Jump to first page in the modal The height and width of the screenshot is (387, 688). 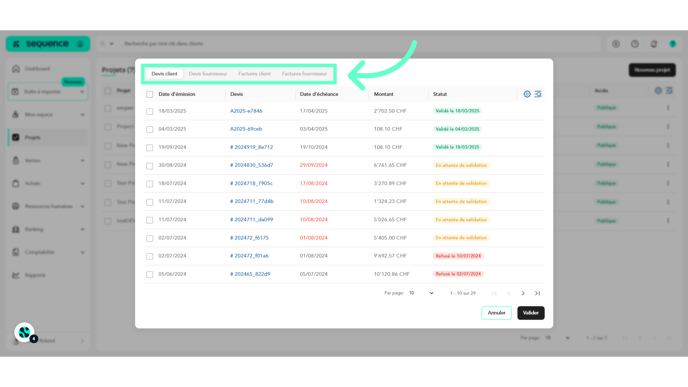494,293
